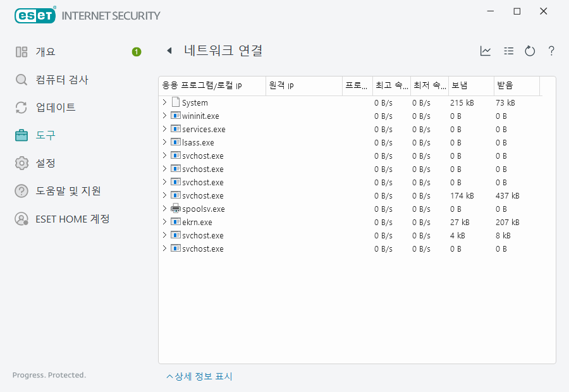Expand the wininit.exe connections
Viewport: 569px width, 392px height.
(x=165, y=116)
